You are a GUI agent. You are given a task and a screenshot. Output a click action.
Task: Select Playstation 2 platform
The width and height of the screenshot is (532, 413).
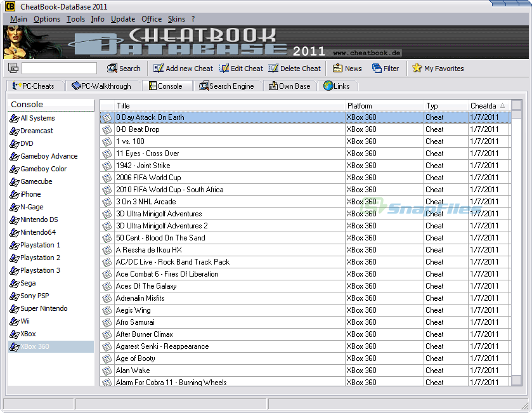pos(51,258)
